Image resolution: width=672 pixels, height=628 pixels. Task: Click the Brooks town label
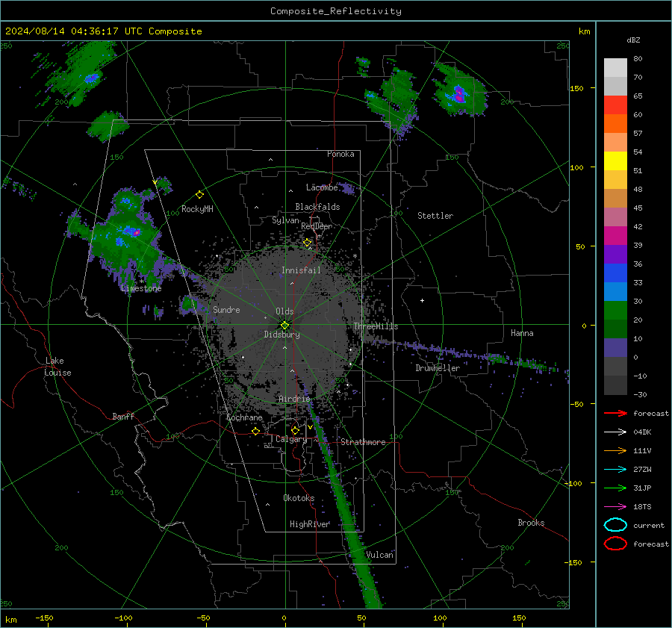click(531, 523)
